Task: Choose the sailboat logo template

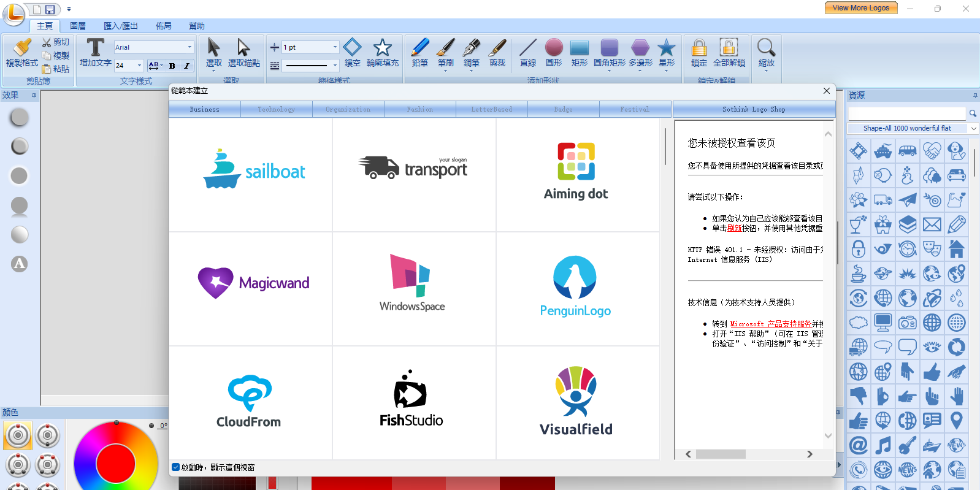Action: tap(251, 175)
